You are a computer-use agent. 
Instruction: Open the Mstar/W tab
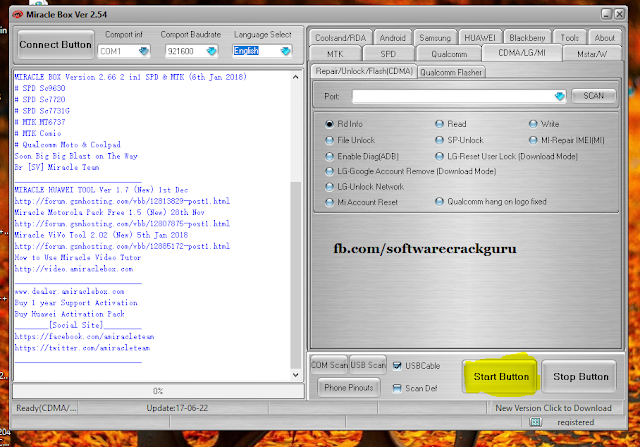(592, 54)
